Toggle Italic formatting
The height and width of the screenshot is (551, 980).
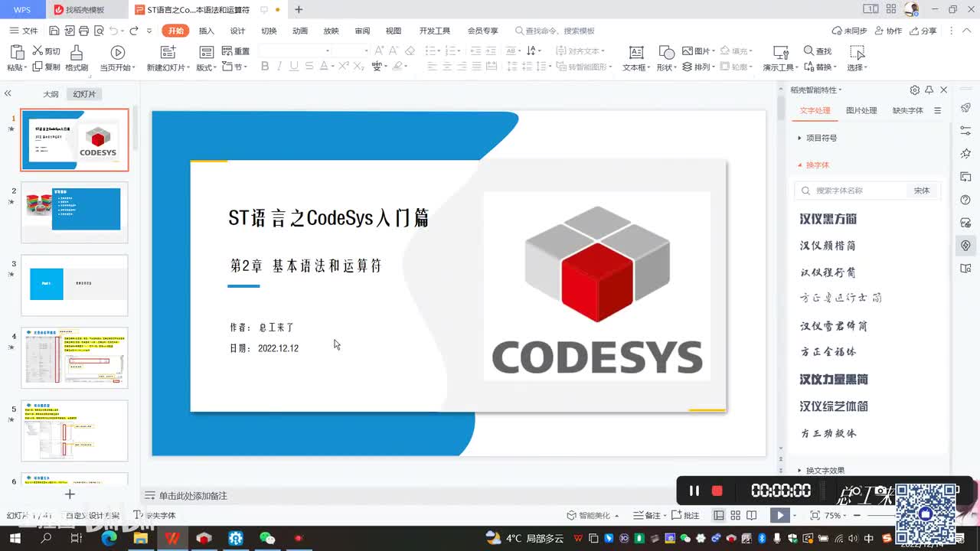pos(279,67)
